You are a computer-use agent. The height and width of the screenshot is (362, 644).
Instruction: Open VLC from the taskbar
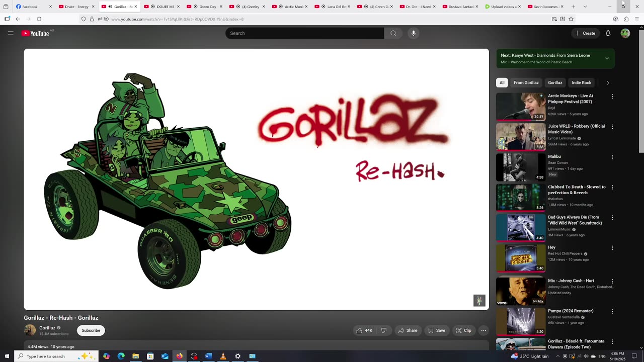223,356
